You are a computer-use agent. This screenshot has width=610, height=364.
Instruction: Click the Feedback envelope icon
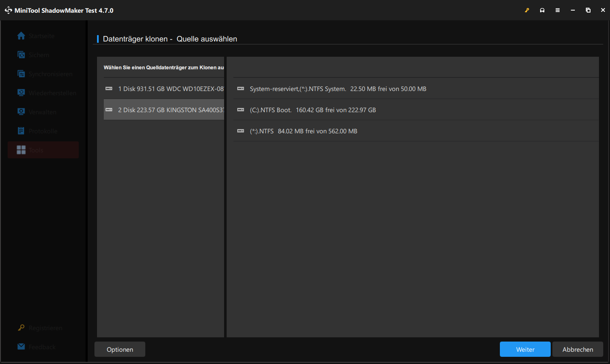(x=21, y=347)
